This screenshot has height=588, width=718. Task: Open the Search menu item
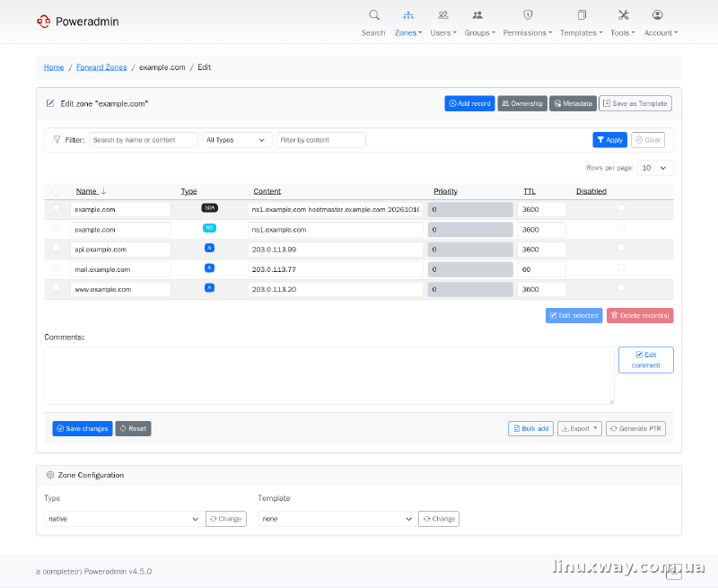coord(373,33)
